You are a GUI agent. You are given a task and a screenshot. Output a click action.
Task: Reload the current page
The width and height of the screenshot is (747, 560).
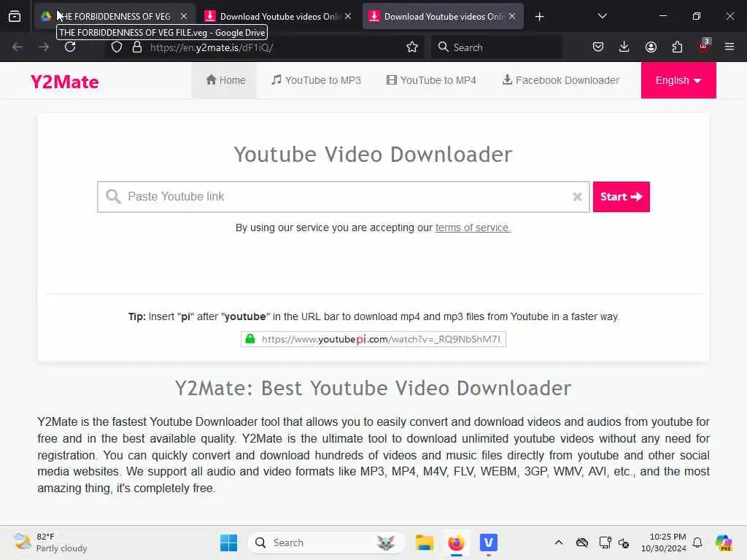click(x=70, y=47)
